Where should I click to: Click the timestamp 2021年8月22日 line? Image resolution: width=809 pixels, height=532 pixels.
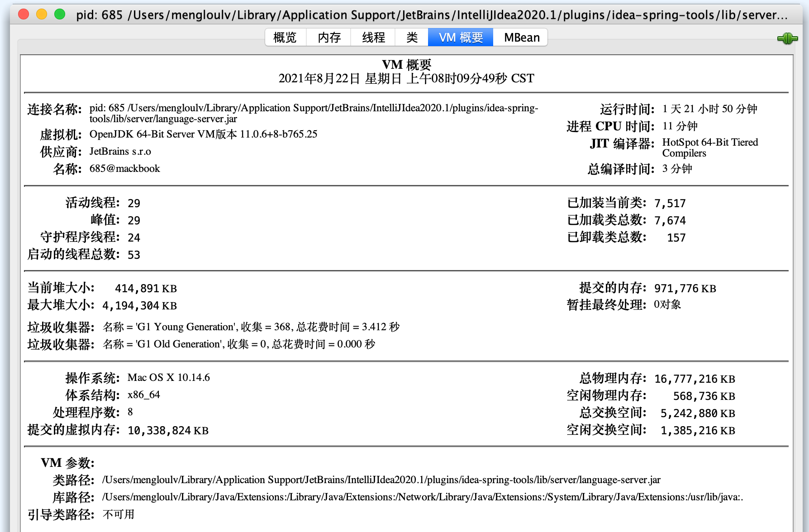click(406, 79)
